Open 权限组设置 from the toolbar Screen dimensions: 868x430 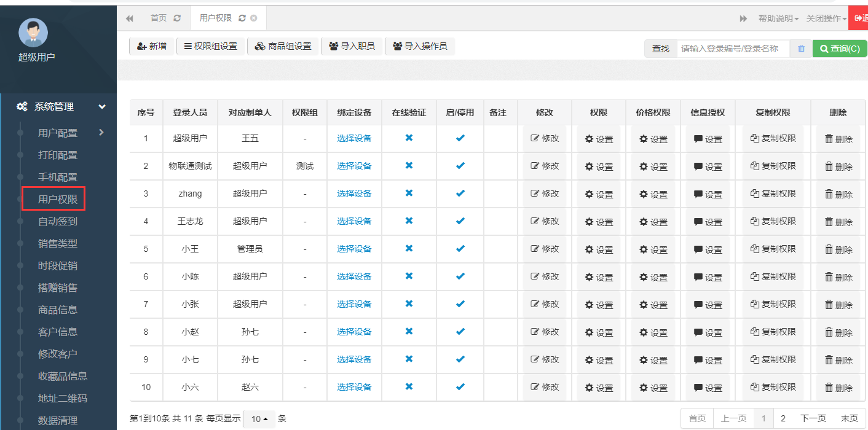[x=211, y=46]
